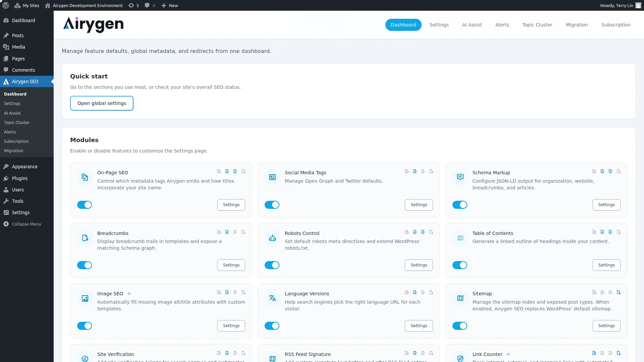Switch to the Topic Cluster tab
644x362 pixels.
(537, 24)
